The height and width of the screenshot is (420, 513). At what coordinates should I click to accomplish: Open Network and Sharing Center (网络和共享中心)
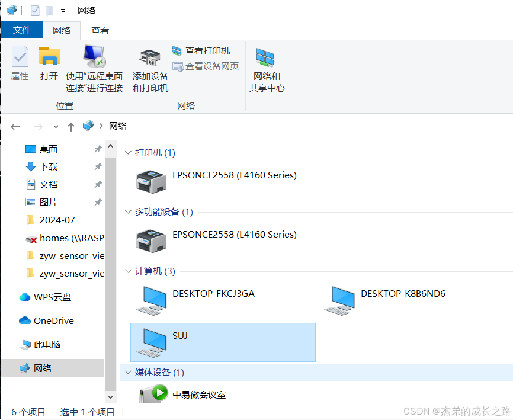click(267, 70)
